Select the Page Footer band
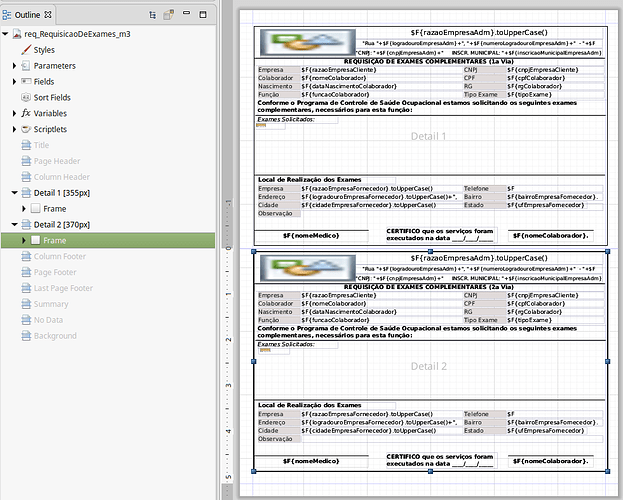The width and height of the screenshot is (623, 500). click(x=55, y=273)
